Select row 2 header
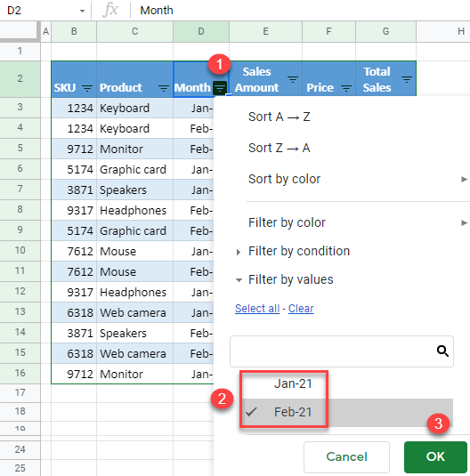This screenshot has height=476, width=470. 20,78
